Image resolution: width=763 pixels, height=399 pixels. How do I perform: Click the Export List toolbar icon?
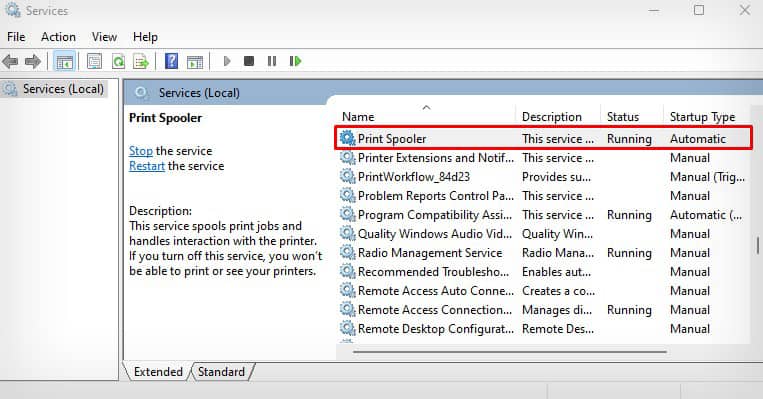tap(141, 61)
